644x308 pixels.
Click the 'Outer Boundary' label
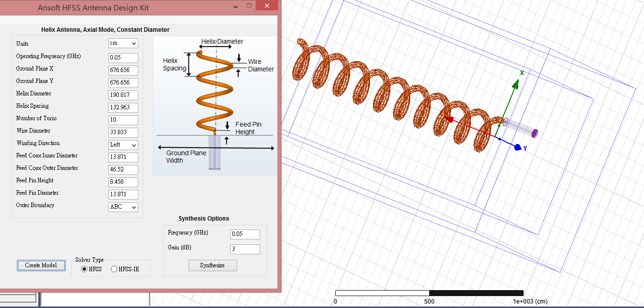click(35, 205)
